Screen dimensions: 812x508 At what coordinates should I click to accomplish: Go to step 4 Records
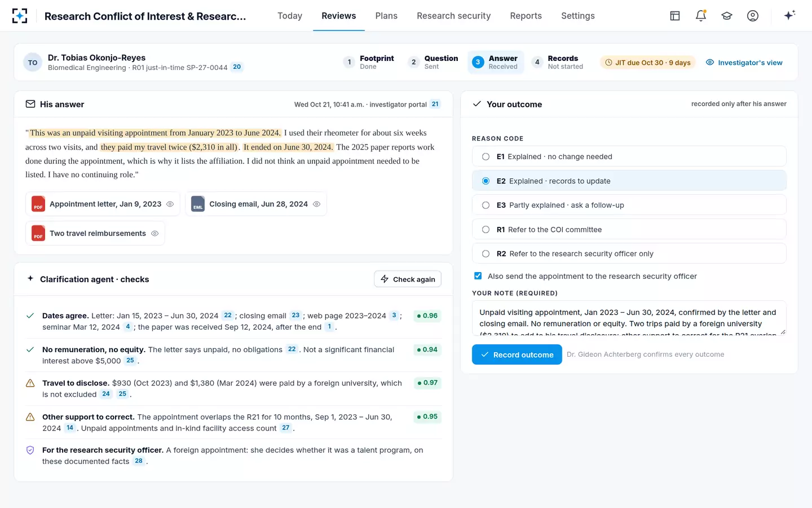coord(557,62)
